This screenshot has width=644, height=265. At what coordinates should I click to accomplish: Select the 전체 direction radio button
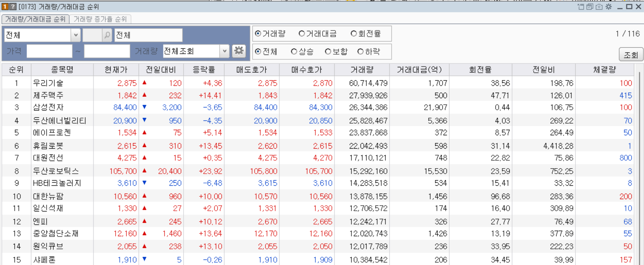click(x=266, y=51)
